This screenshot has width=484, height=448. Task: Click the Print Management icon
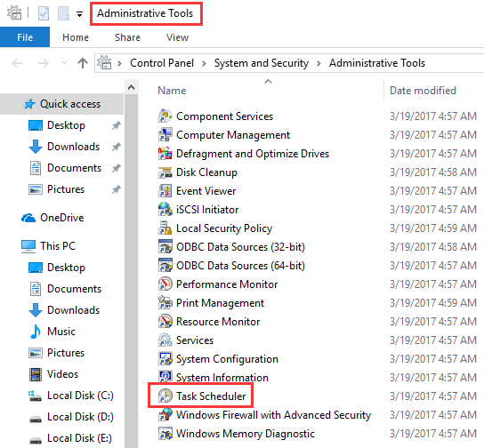(165, 303)
